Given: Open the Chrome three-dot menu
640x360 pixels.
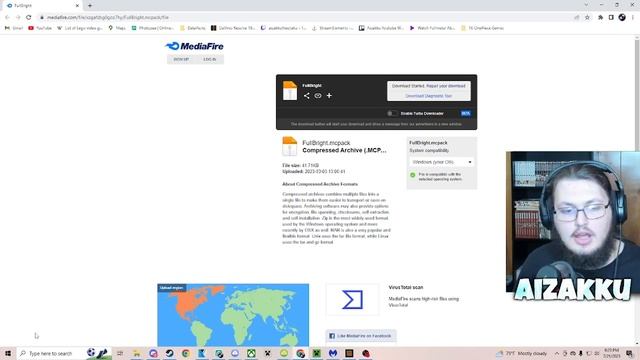Looking at the screenshot, I should (633, 17).
